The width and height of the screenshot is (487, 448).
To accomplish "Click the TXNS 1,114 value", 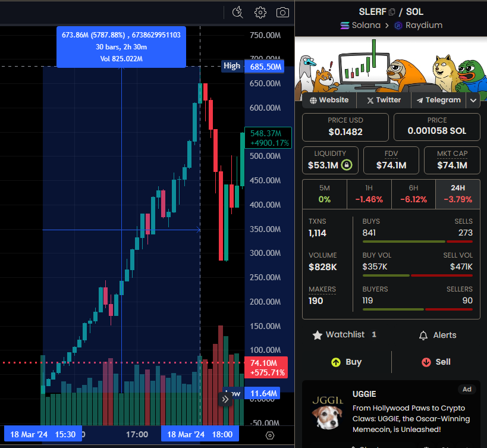I will (318, 233).
